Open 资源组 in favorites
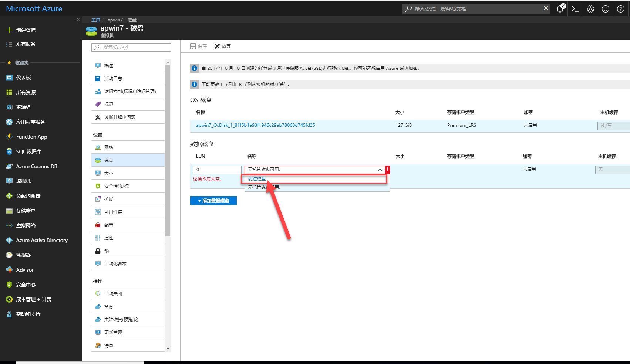 tap(23, 107)
